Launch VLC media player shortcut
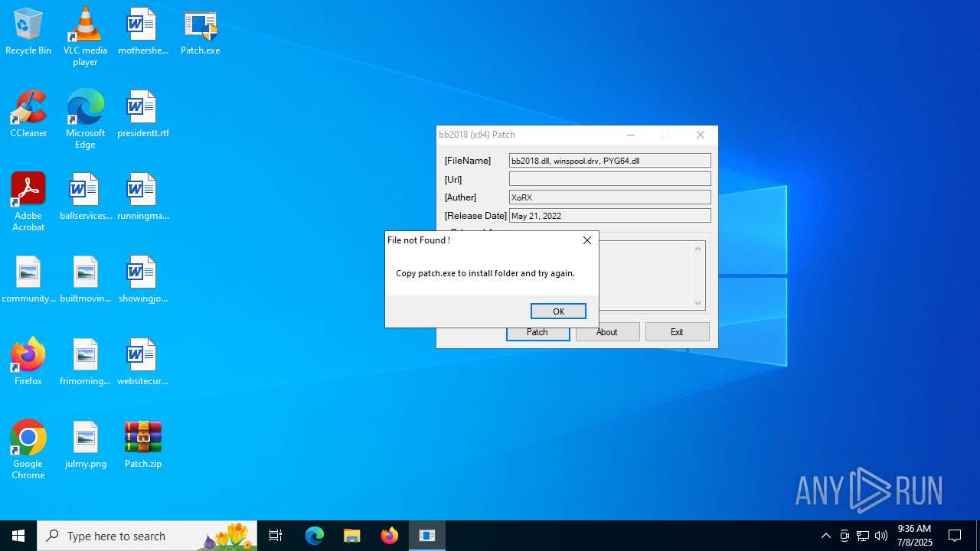The width and height of the screenshot is (980, 551). pyautogui.click(x=85, y=37)
